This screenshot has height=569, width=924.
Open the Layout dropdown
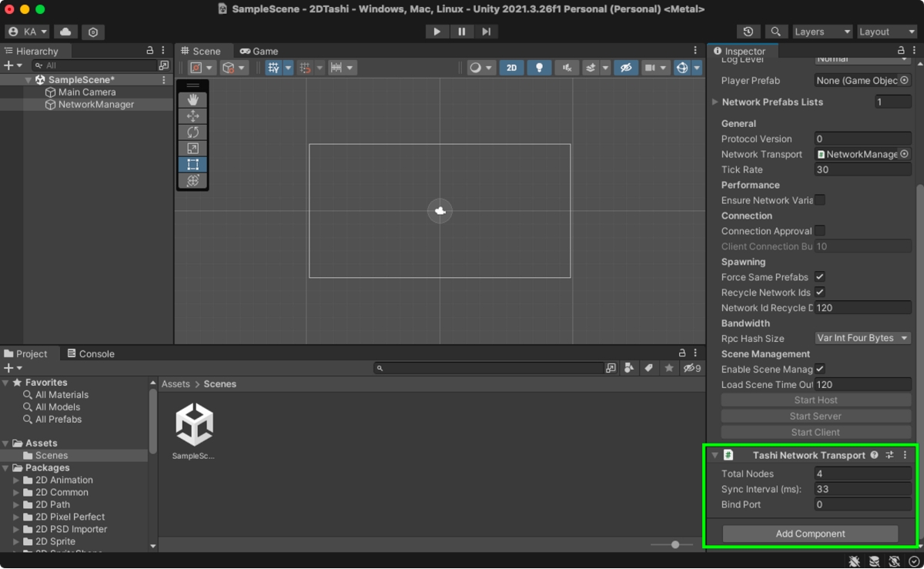pos(886,32)
